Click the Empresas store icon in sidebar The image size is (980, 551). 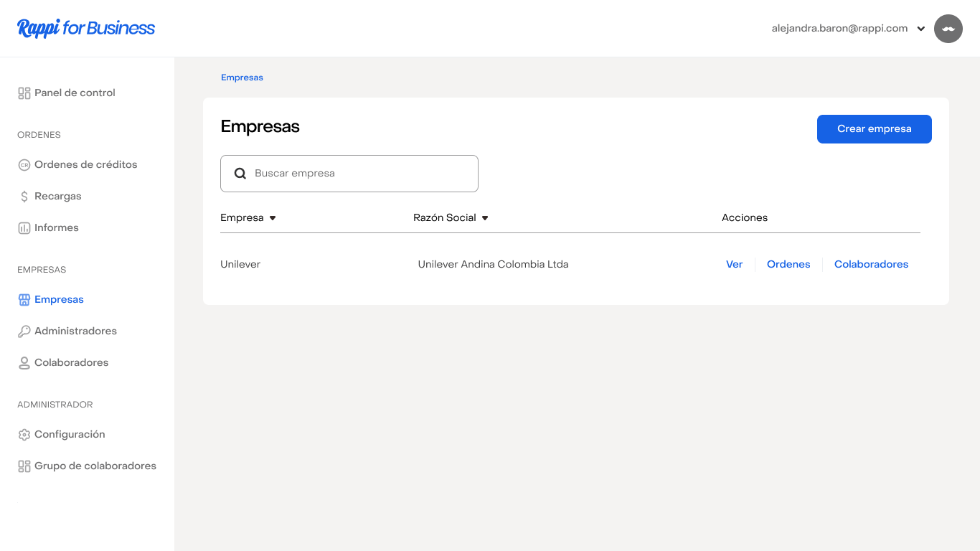pos(24,300)
